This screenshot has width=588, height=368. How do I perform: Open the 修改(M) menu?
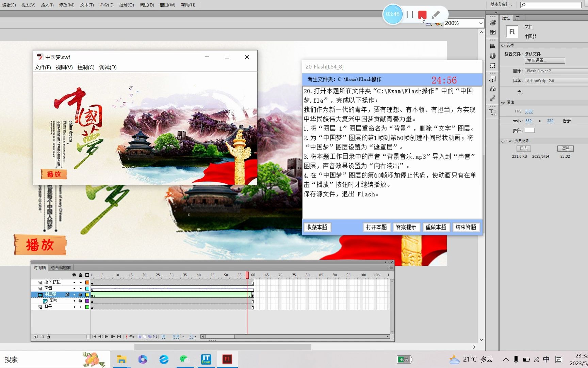coord(67,5)
